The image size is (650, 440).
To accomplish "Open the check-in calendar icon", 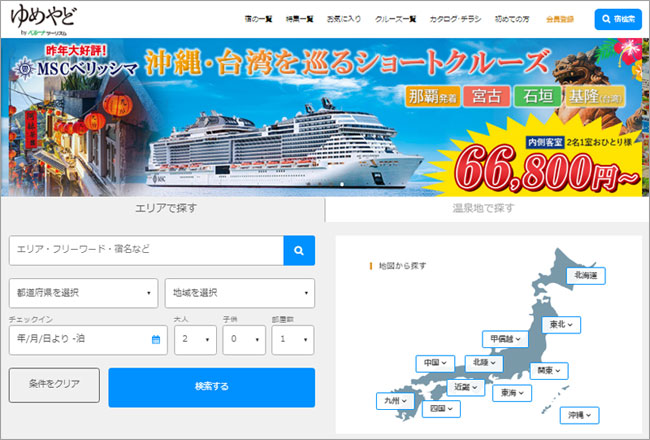I will pyautogui.click(x=156, y=340).
